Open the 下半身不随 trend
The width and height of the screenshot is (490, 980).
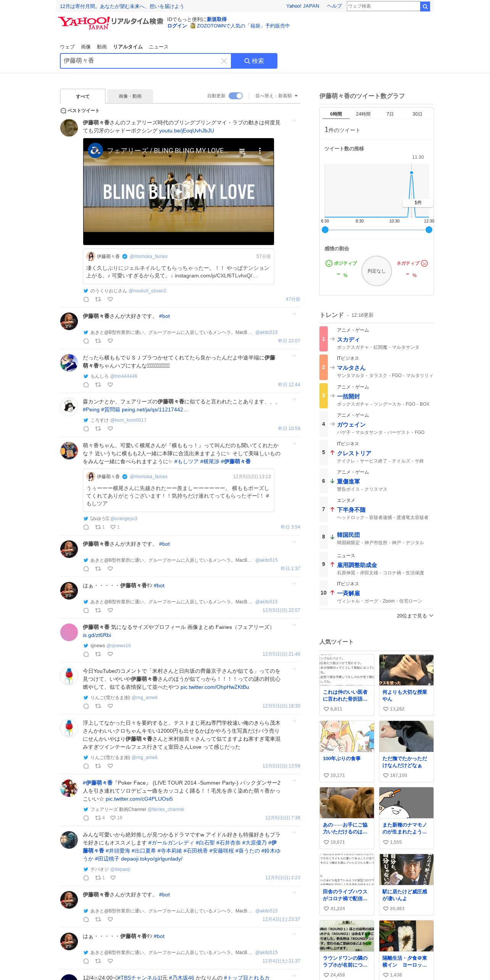tap(351, 510)
